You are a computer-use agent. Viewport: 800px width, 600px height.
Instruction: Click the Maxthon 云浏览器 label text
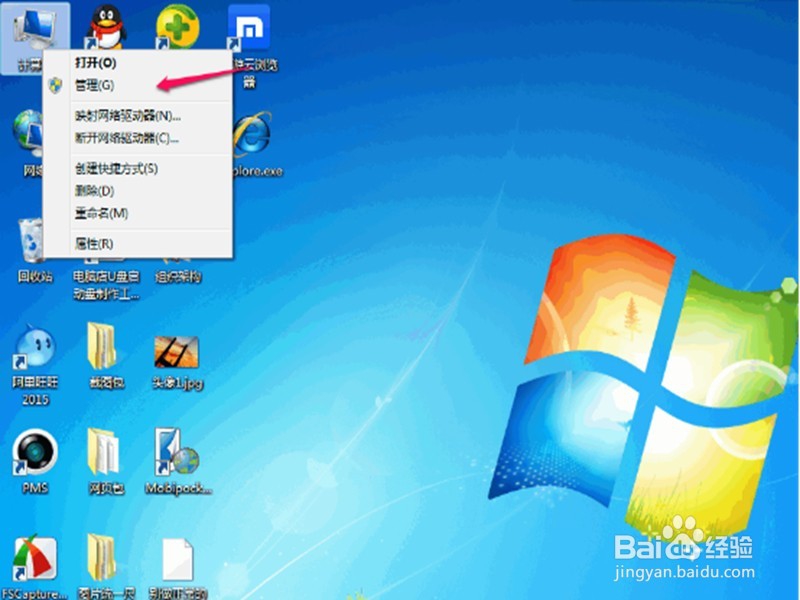(254, 73)
